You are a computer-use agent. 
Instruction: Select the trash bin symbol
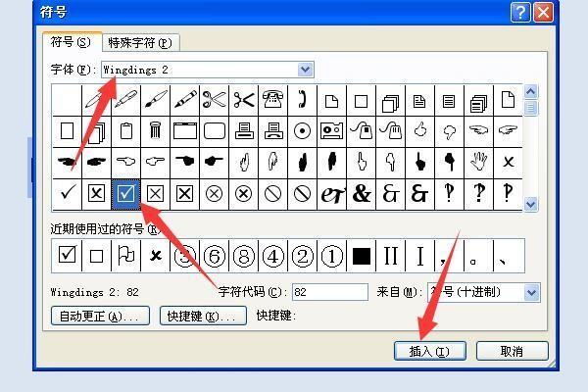point(155,131)
